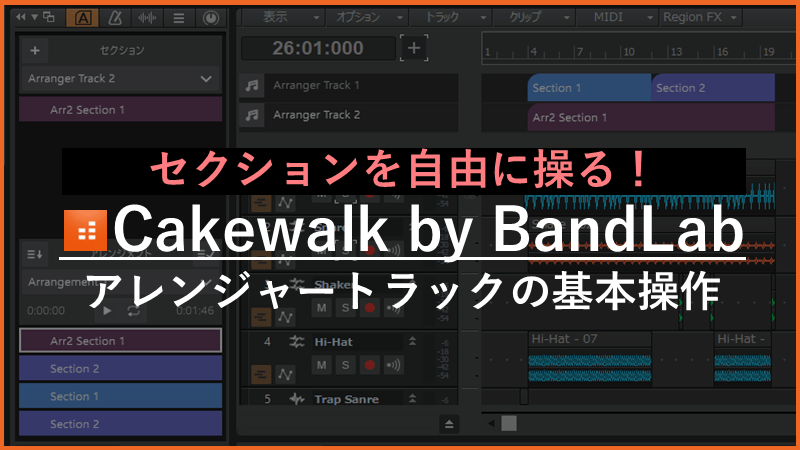Screen dimensions: 800x450
Task: Arm the Hi-Hat track for recording
Action: [x=369, y=365]
